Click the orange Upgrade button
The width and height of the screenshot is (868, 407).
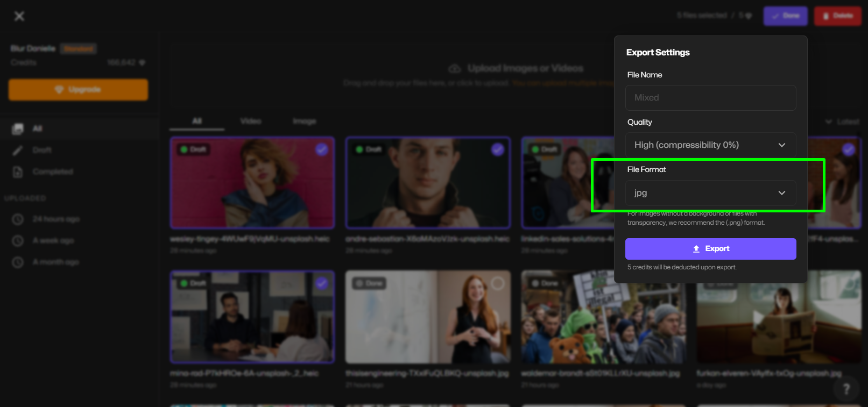78,90
